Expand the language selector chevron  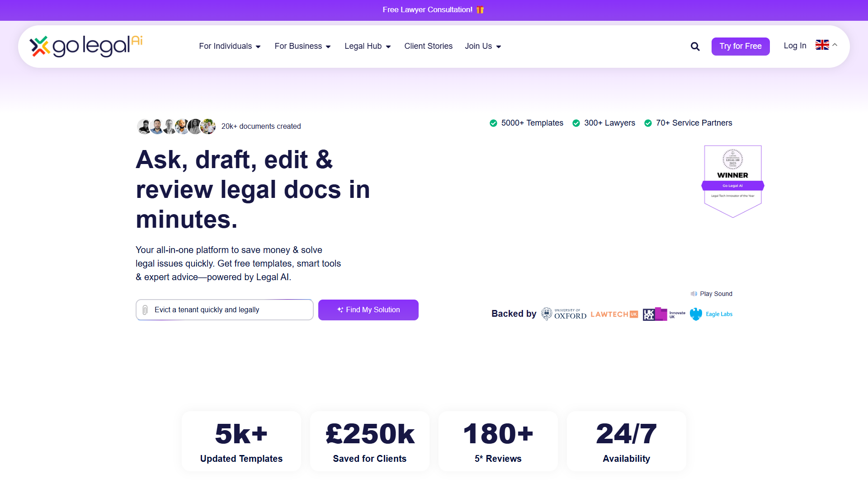tap(835, 45)
